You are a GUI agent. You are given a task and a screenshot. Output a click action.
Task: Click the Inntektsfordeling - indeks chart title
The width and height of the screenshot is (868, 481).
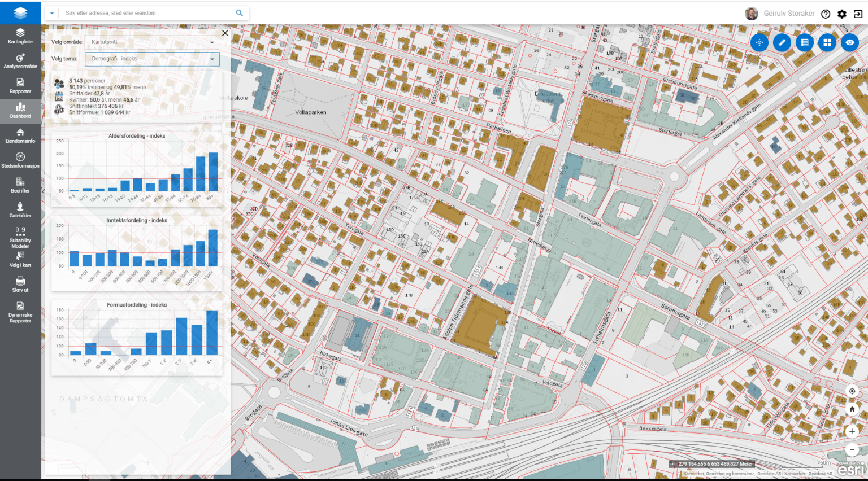(x=137, y=221)
